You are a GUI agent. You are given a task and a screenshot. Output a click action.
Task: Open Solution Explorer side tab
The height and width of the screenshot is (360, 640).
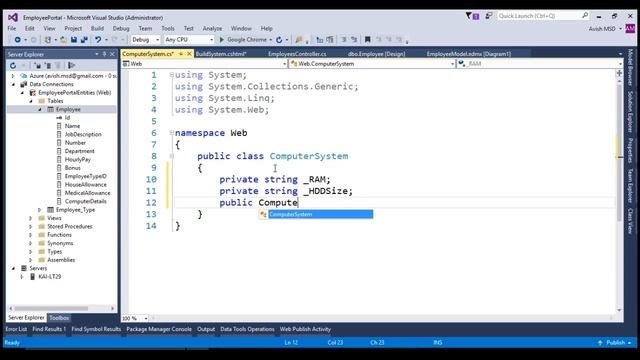631,111
